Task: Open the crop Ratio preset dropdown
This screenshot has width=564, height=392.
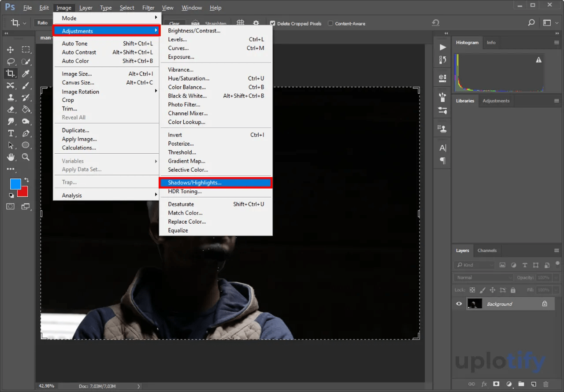Action: click(43, 23)
